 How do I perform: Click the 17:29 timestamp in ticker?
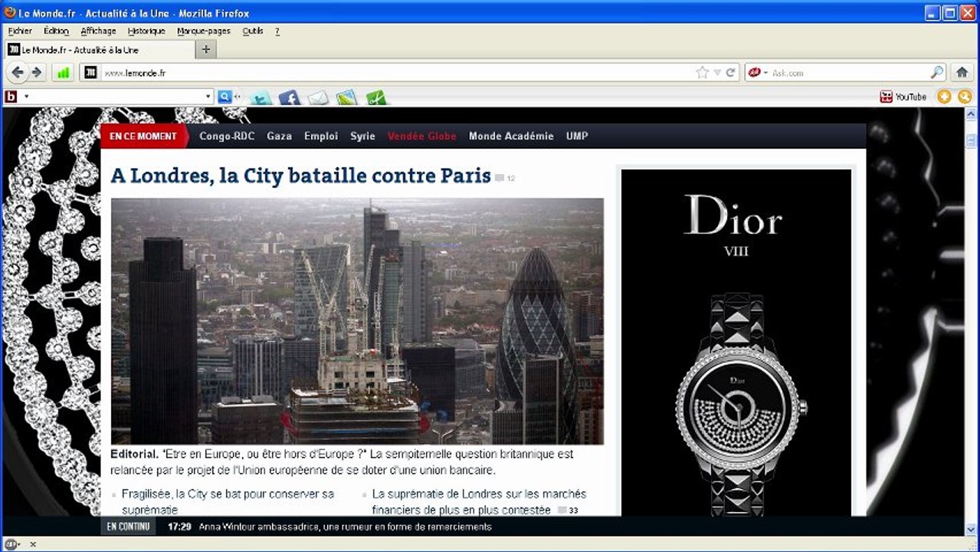tap(179, 527)
